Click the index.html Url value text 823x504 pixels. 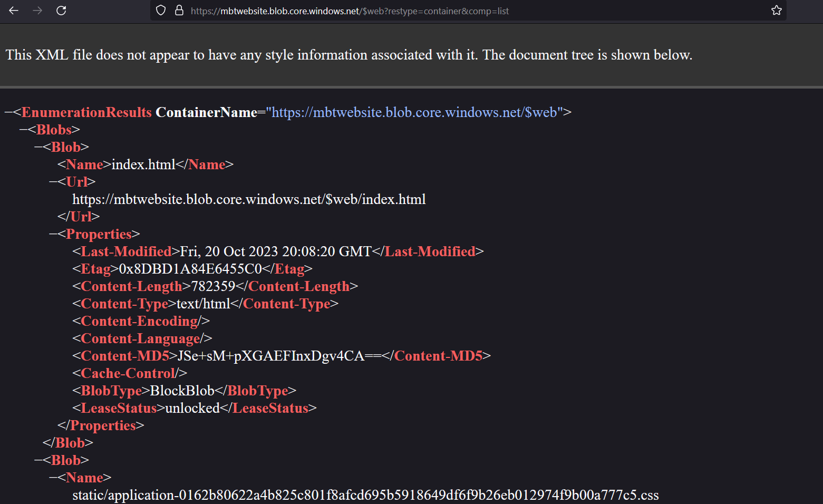pos(249,199)
